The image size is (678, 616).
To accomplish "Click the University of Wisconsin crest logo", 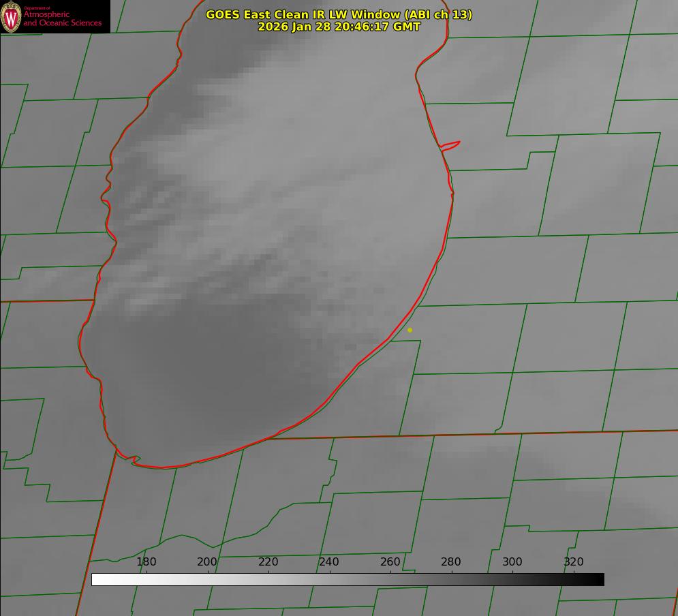I will 11,16.
